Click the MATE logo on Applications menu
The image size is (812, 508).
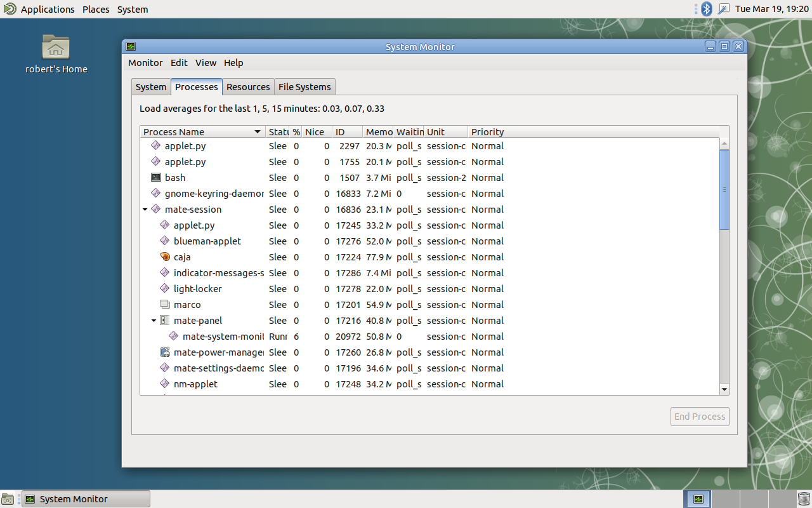coord(10,9)
